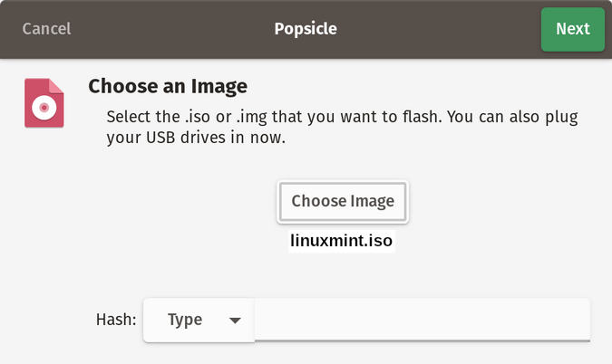This screenshot has height=364, width=612.
Task: Click the 'Hash:' label
Action: [116, 320]
